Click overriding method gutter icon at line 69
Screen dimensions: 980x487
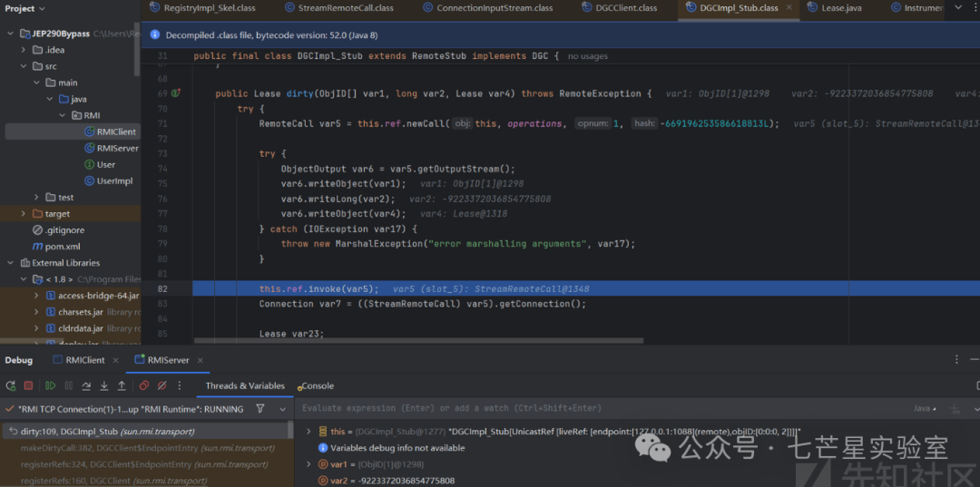(176, 93)
